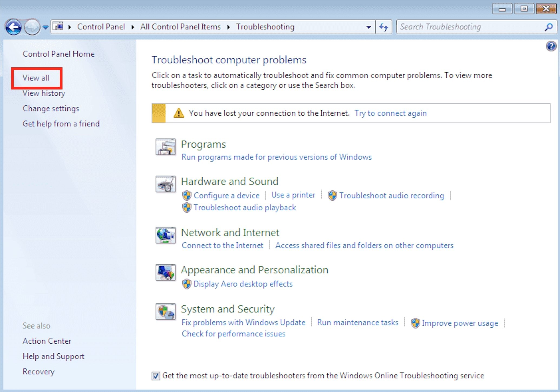The width and height of the screenshot is (560, 392).
Task: Run programs made for previous versions of Windows
Action: coord(276,157)
